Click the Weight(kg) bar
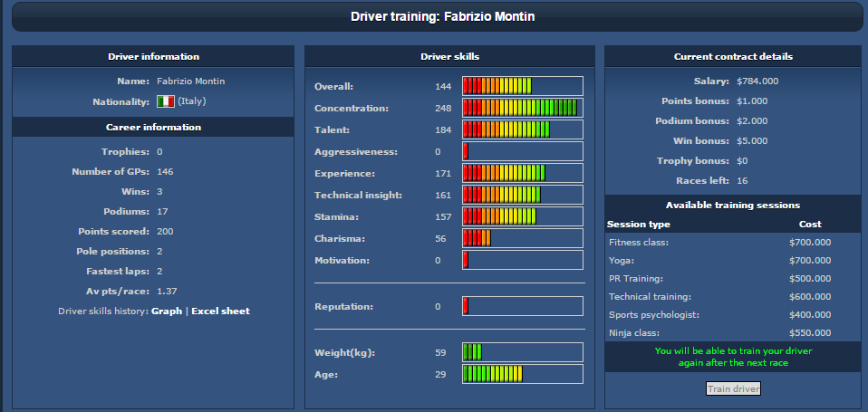Viewport: 868px width, 412px height. pyautogui.click(x=523, y=352)
